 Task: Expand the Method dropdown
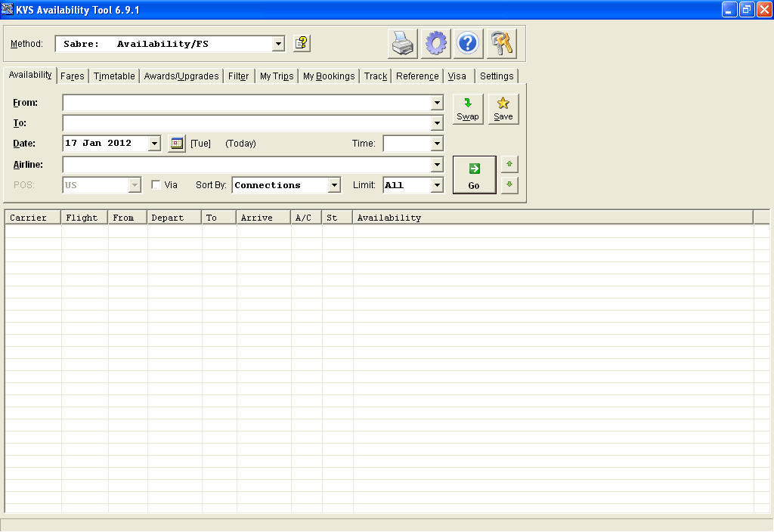click(278, 44)
